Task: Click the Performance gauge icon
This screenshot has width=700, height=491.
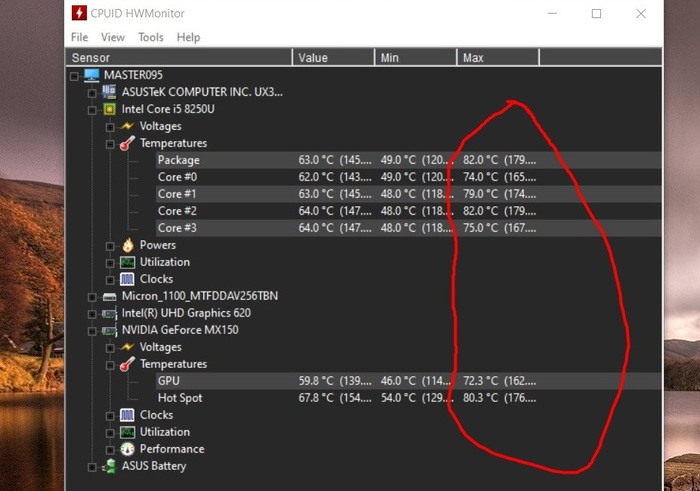Action: (128, 449)
